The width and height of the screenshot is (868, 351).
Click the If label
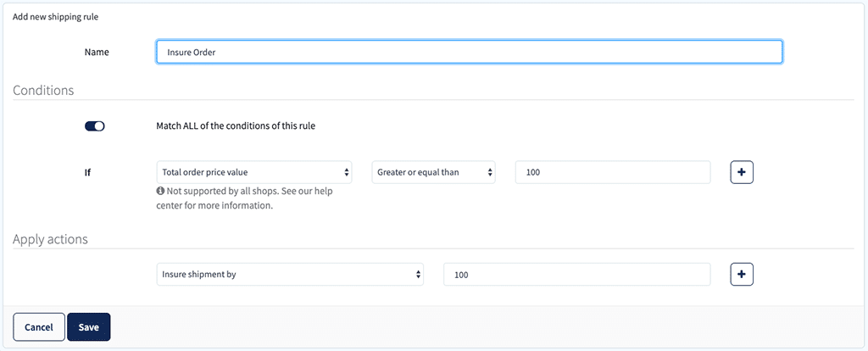point(87,172)
